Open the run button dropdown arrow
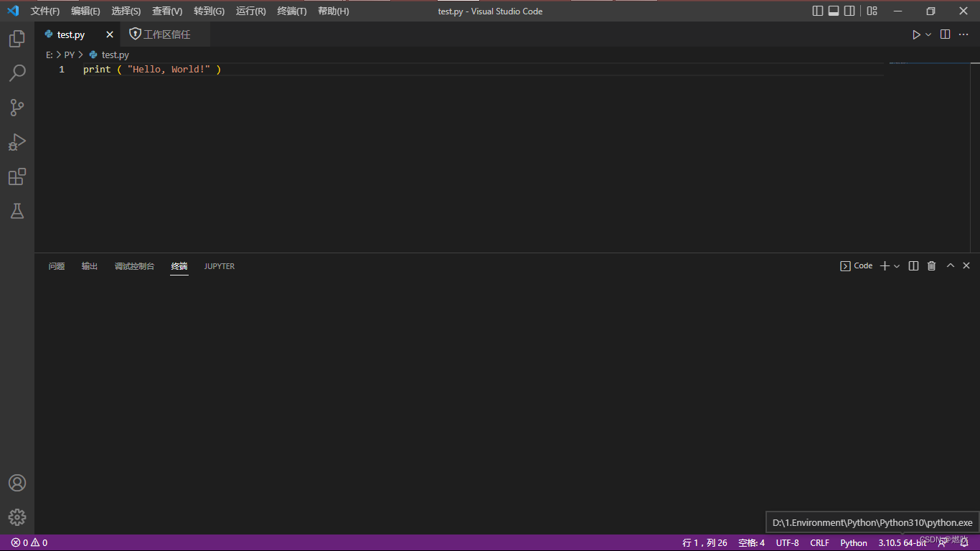The height and width of the screenshot is (551, 980). point(926,34)
